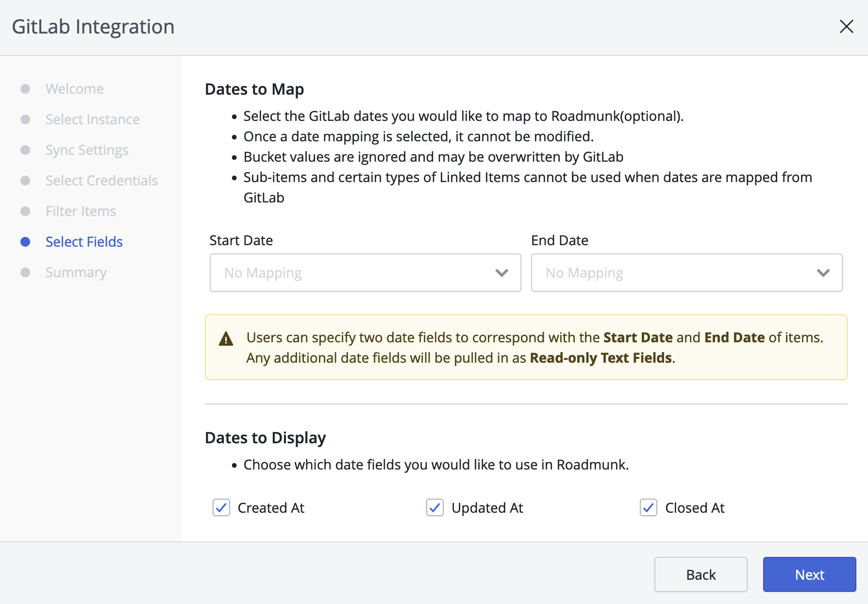868x604 pixels.
Task: Open the Select Fields step label
Action: pyautogui.click(x=84, y=242)
